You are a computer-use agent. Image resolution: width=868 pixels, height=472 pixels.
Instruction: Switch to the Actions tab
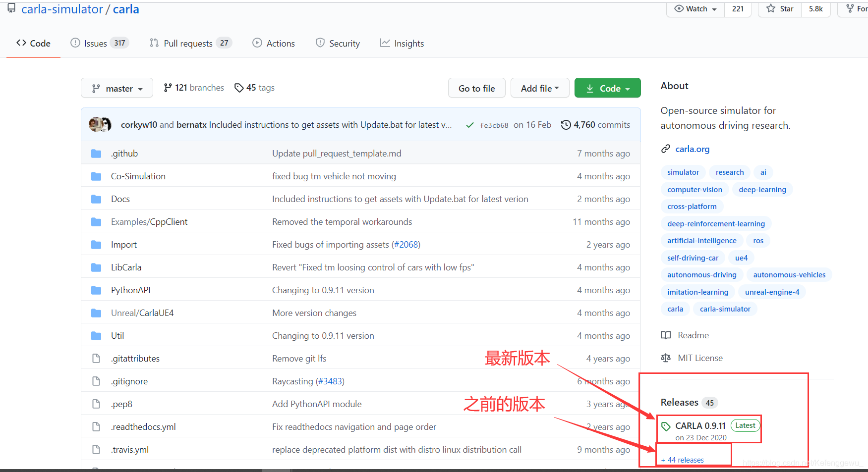(x=274, y=44)
